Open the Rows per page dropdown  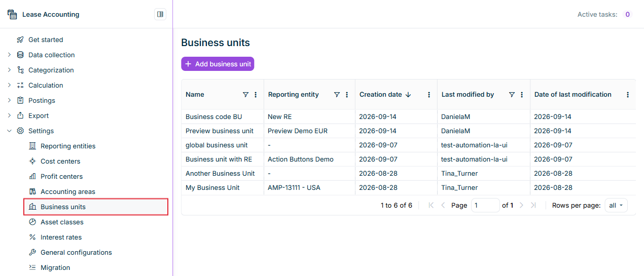(x=616, y=205)
